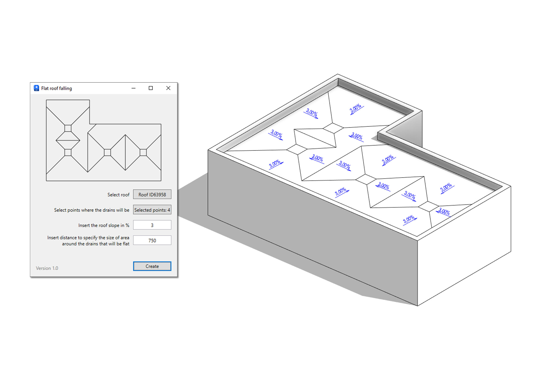This screenshot has height=392, width=554.
Task: Click the upper-left drain square in roof preview
Action: [68, 128]
